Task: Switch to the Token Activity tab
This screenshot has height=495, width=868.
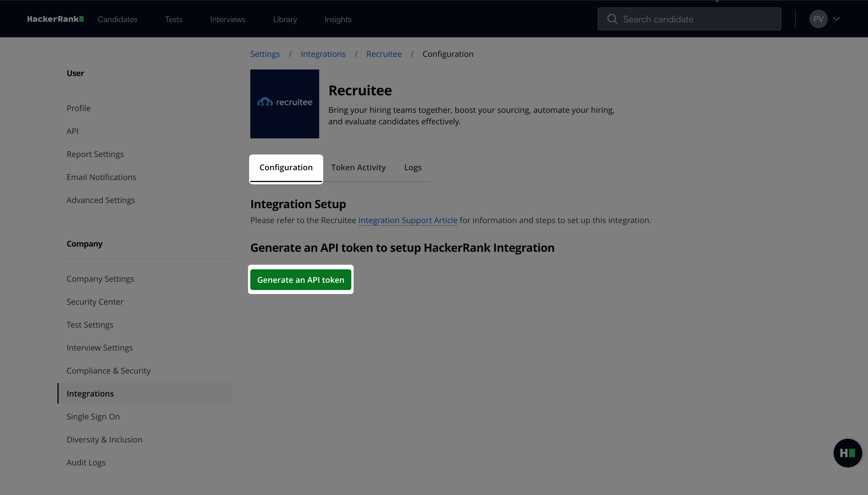Action: pos(358,167)
